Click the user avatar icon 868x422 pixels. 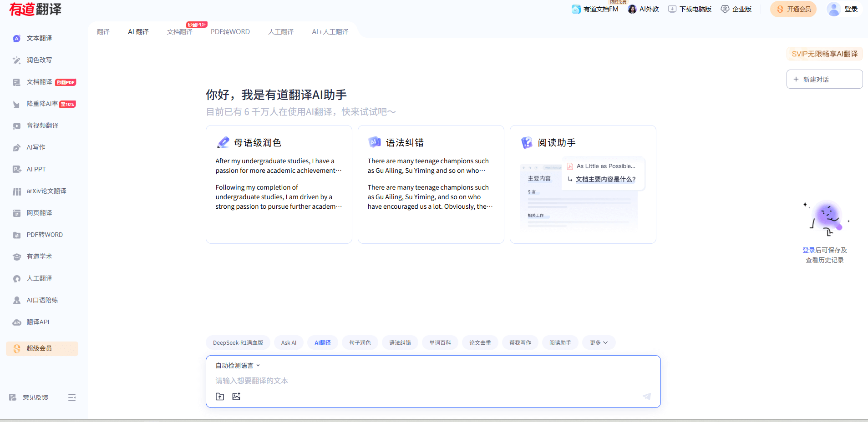point(833,9)
